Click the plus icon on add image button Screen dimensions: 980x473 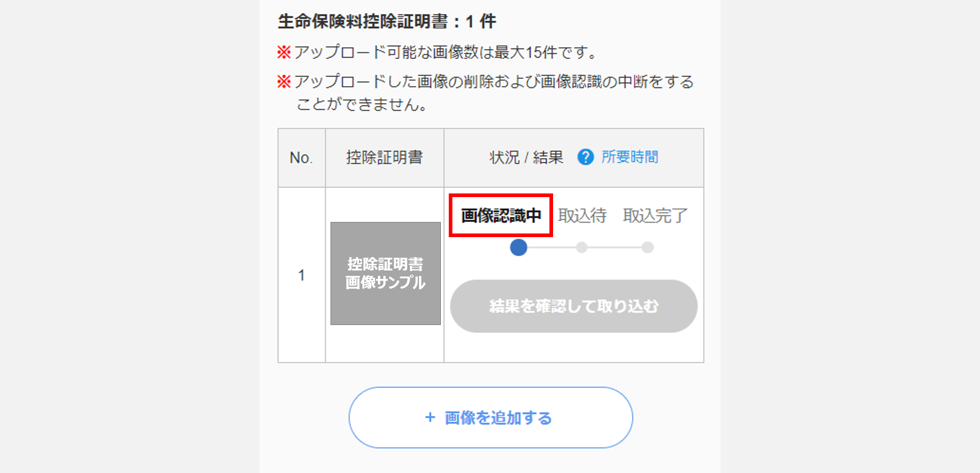tap(430, 417)
